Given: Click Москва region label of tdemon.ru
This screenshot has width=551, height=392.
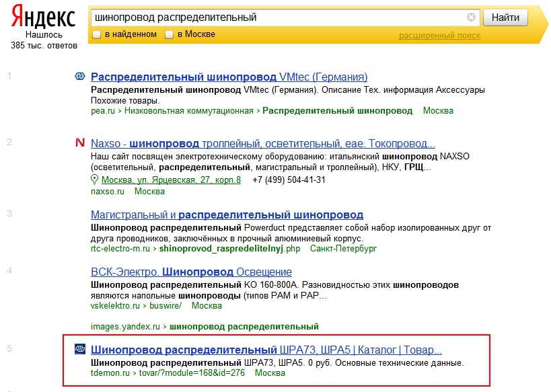Looking at the screenshot, I should [270, 373].
